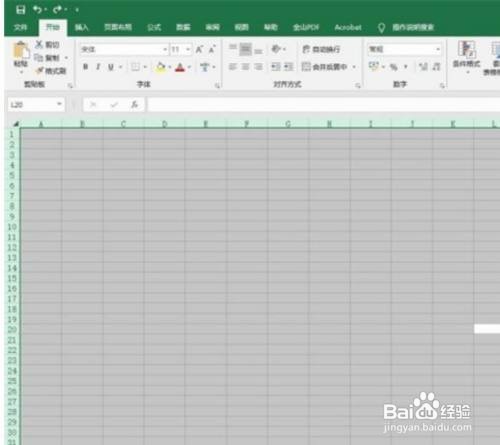
Task: Click the Decrease Font Size icon
Action: tap(212, 50)
